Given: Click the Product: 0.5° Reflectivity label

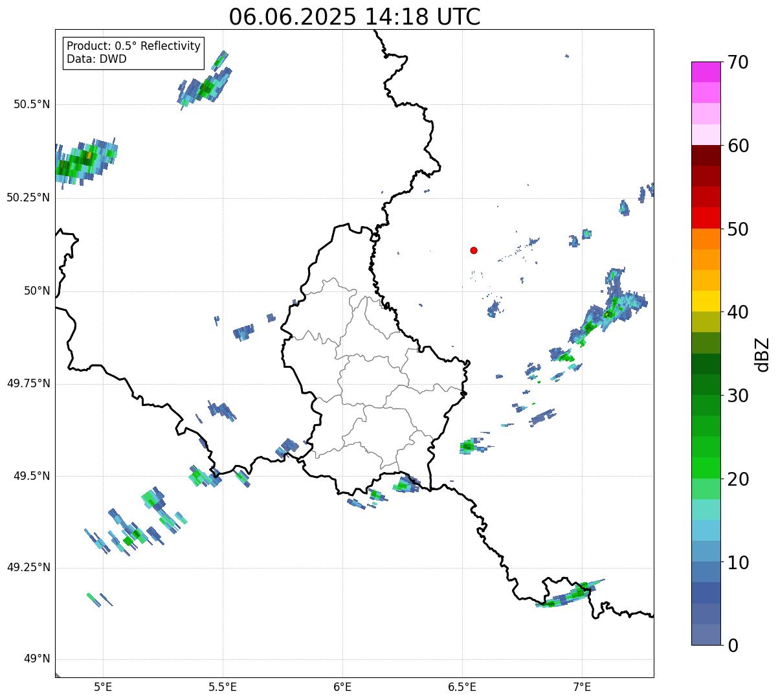Looking at the screenshot, I should (133, 46).
